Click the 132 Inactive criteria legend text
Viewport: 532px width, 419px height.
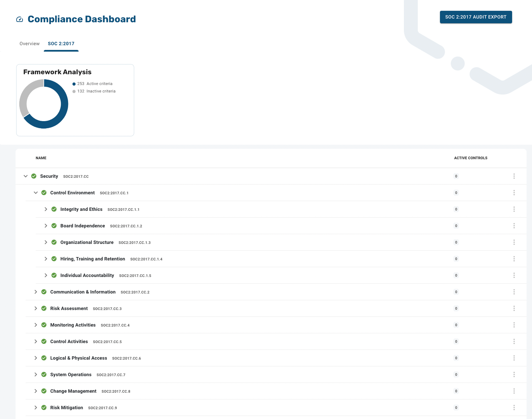(x=96, y=91)
